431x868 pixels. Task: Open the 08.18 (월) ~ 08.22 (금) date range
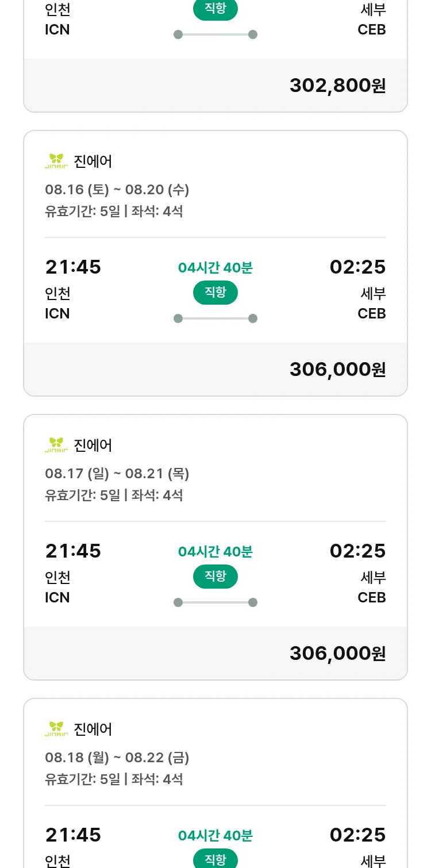coord(117,757)
